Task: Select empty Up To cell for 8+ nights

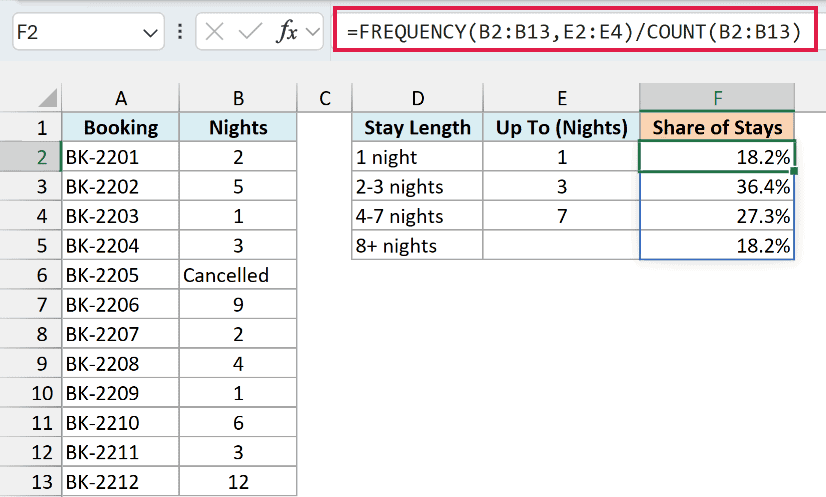Action: (562, 246)
